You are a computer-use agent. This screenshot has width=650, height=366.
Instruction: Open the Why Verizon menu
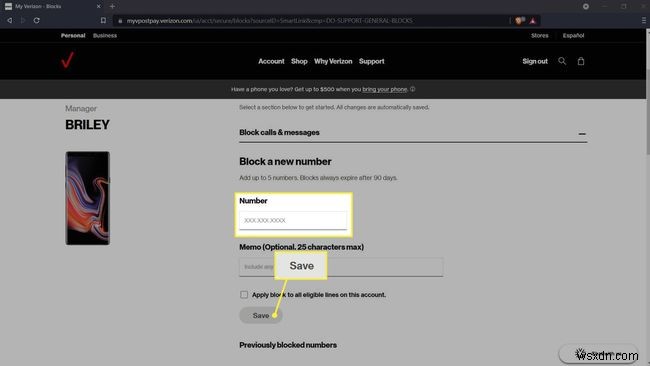333,61
